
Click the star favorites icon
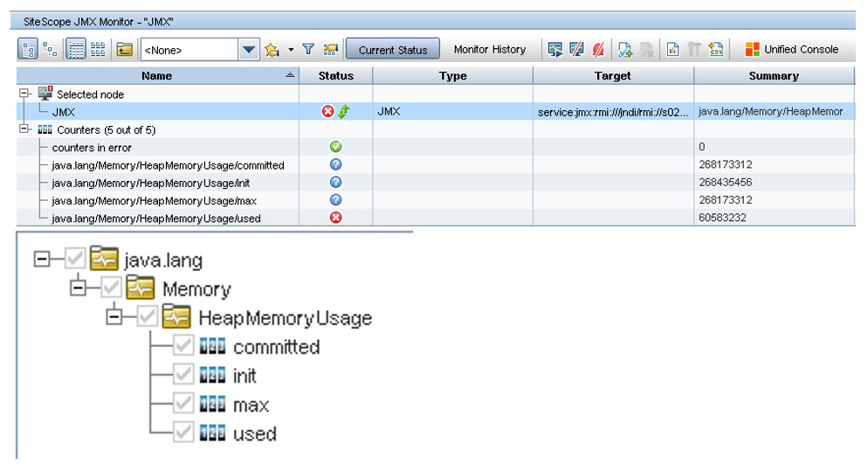tap(272, 50)
